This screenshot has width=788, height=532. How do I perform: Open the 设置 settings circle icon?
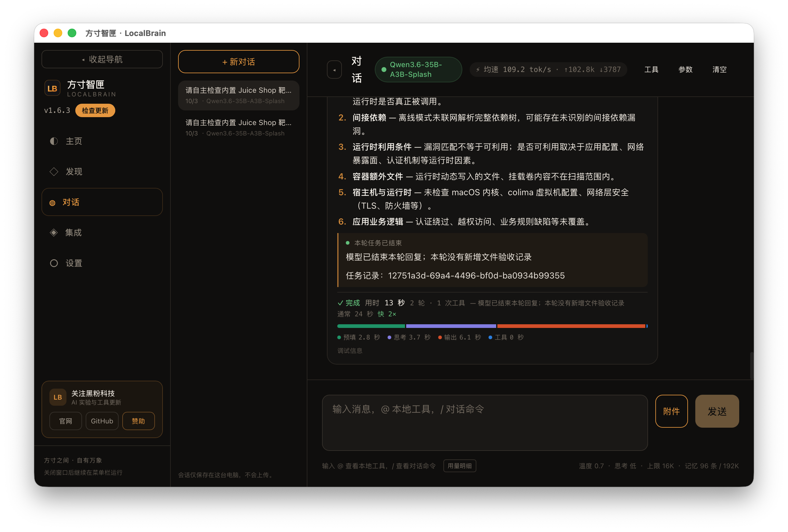pyautogui.click(x=54, y=263)
